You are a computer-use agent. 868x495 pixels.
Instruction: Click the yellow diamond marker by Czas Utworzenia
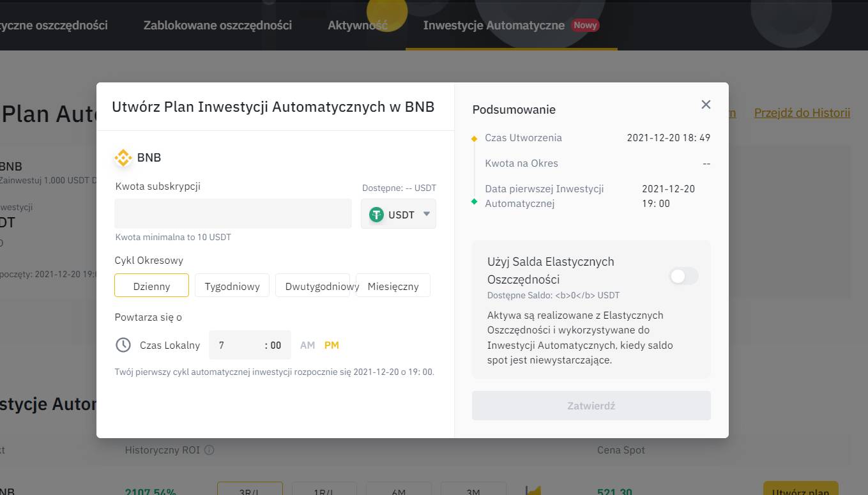(x=474, y=139)
